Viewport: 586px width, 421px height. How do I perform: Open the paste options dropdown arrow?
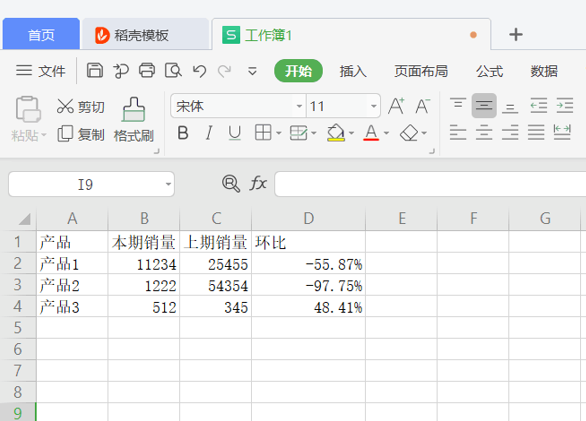click(x=44, y=135)
